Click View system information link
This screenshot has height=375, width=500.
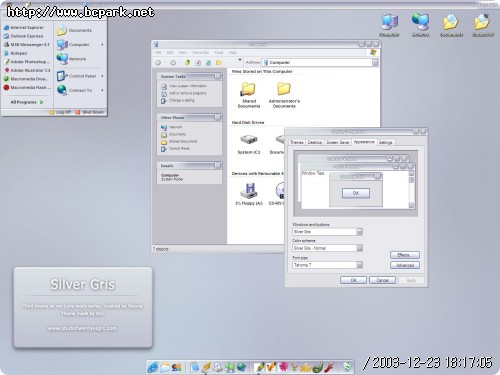pyautogui.click(x=184, y=86)
